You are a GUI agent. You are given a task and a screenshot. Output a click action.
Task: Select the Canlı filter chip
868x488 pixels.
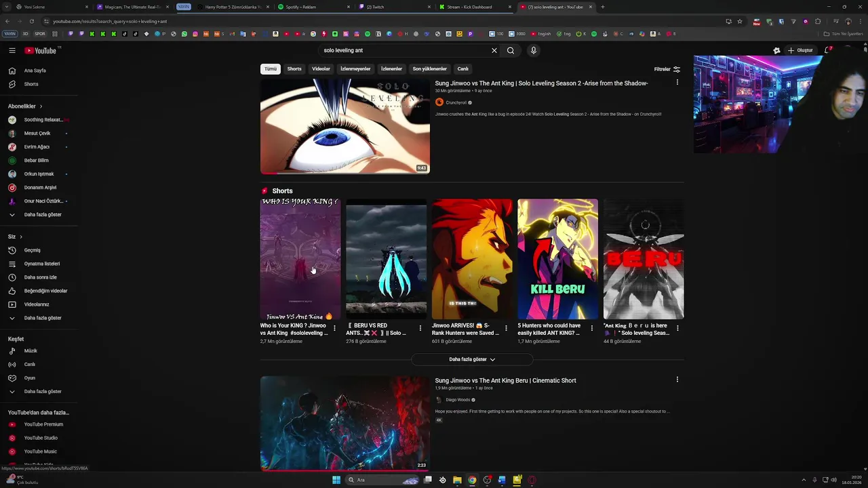[462, 69]
